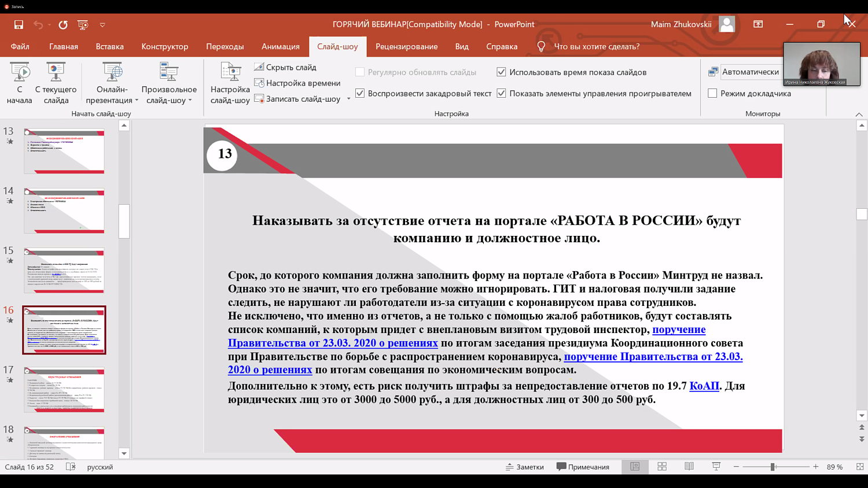Screen dimensions: 868x488
Task: Click the thumbnail pane scroll up arrow
Action: click(x=124, y=125)
